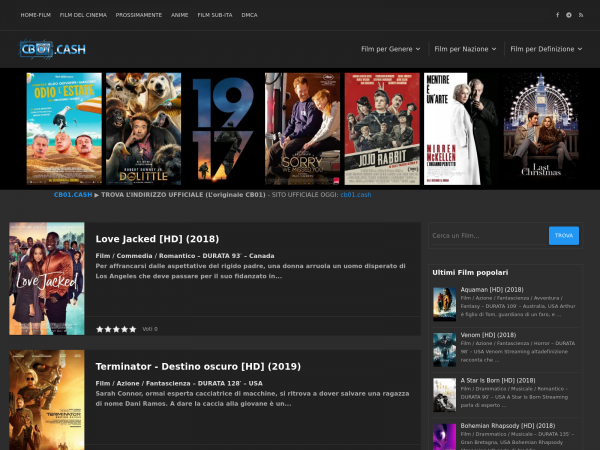Follow the blue cb01.cash official site link

(x=355, y=195)
